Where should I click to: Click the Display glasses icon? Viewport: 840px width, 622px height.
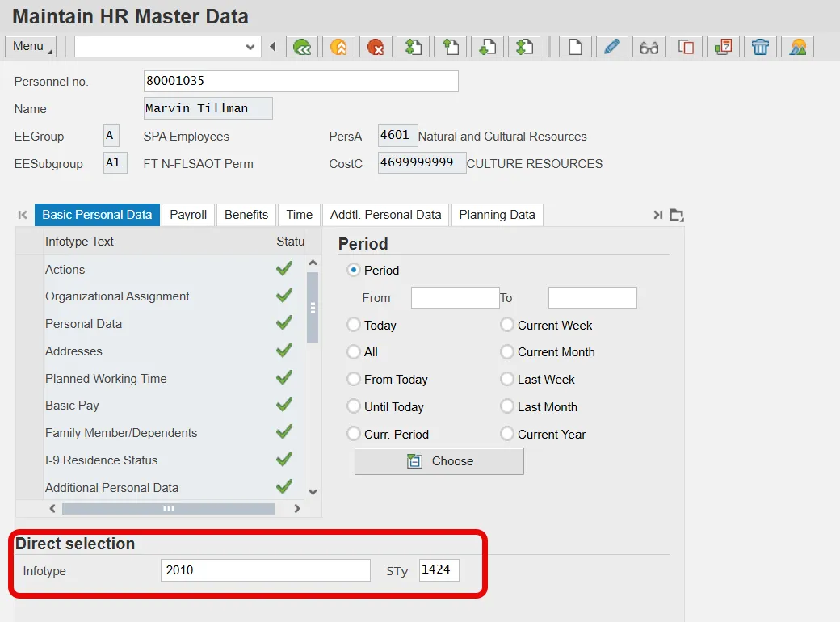click(649, 47)
